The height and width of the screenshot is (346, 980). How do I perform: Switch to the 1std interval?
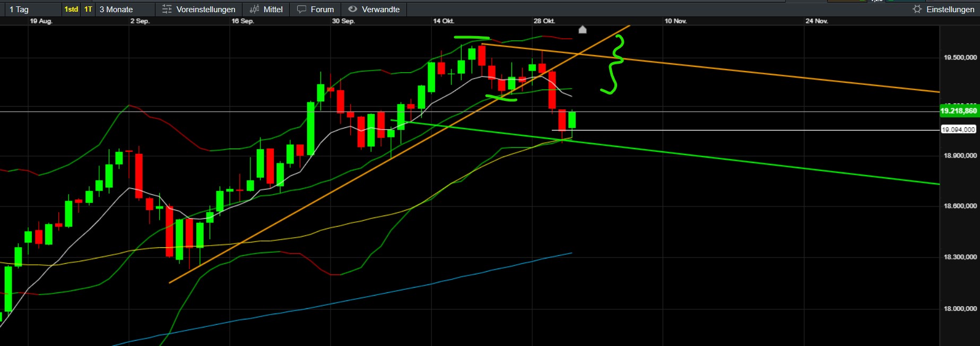(x=71, y=9)
